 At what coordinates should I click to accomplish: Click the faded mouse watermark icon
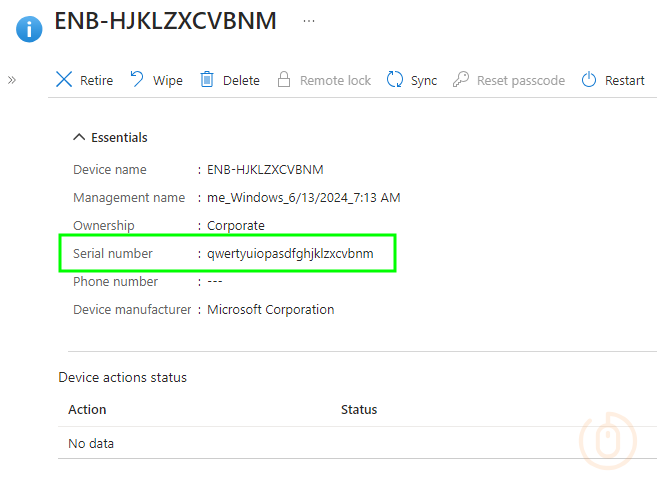(609, 438)
